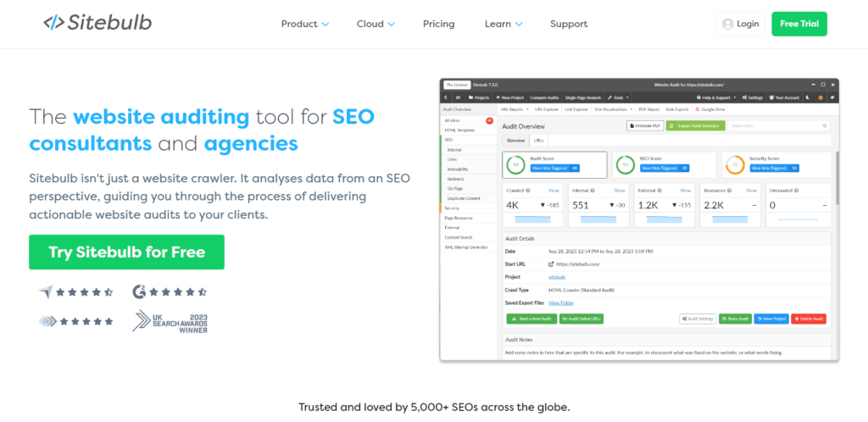Click Audit Score View Hints Triggered button
The height and width of the screenshot is (422, 868).
tap(554, 168)
